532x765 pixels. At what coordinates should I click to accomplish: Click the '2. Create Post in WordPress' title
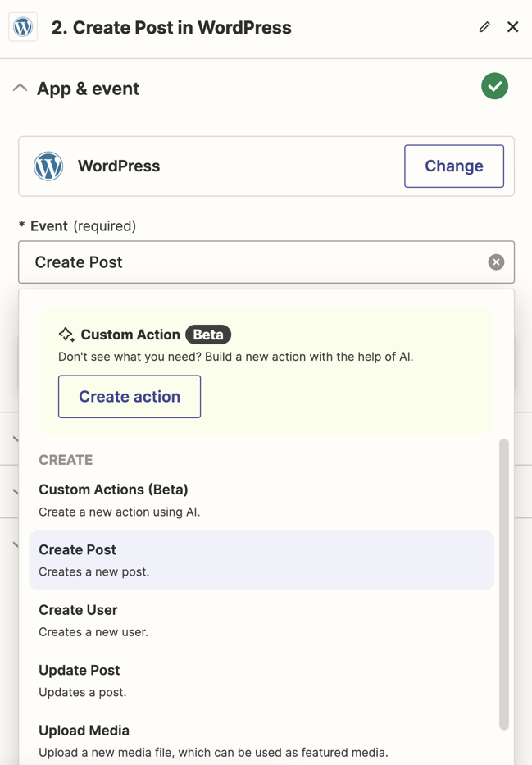tap(171, 28)
